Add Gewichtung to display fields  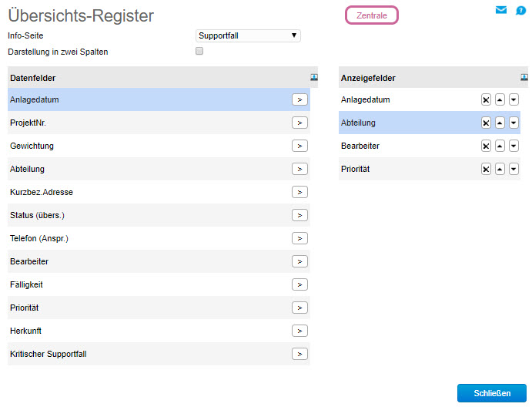pyautogui.click(x=299, y=146)
